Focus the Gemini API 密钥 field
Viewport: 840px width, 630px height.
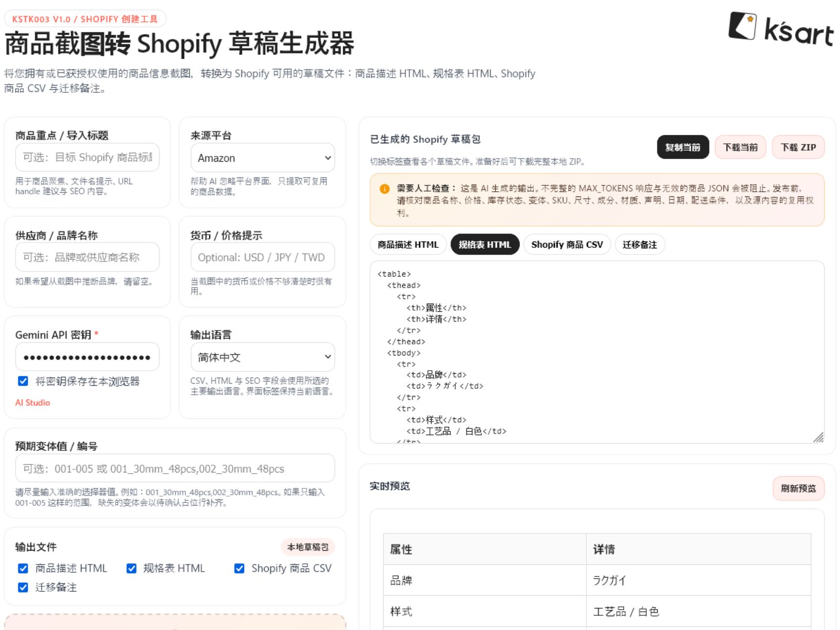click(87, 357)
